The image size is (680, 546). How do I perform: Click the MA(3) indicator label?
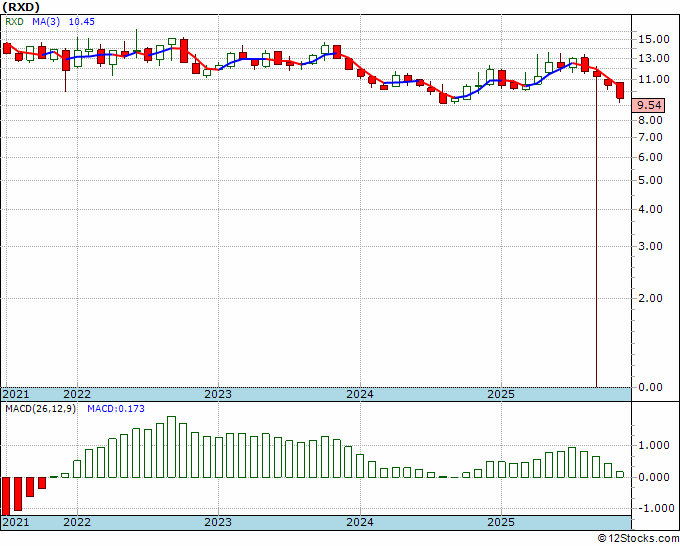(x=46, y=21)
